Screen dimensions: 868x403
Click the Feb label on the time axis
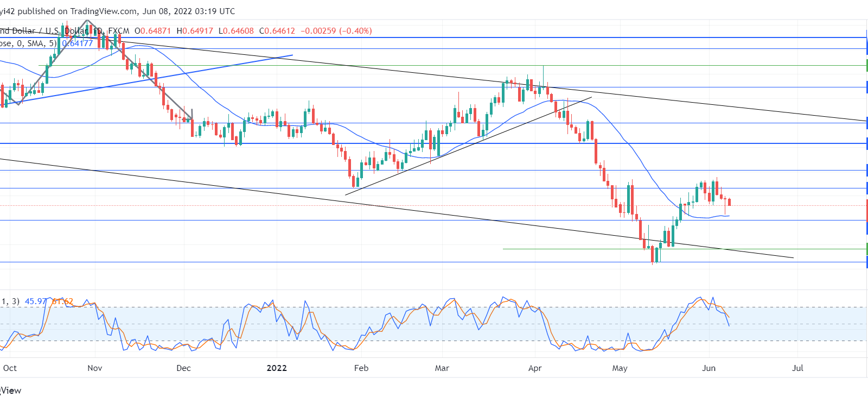[x=361, y=368]
